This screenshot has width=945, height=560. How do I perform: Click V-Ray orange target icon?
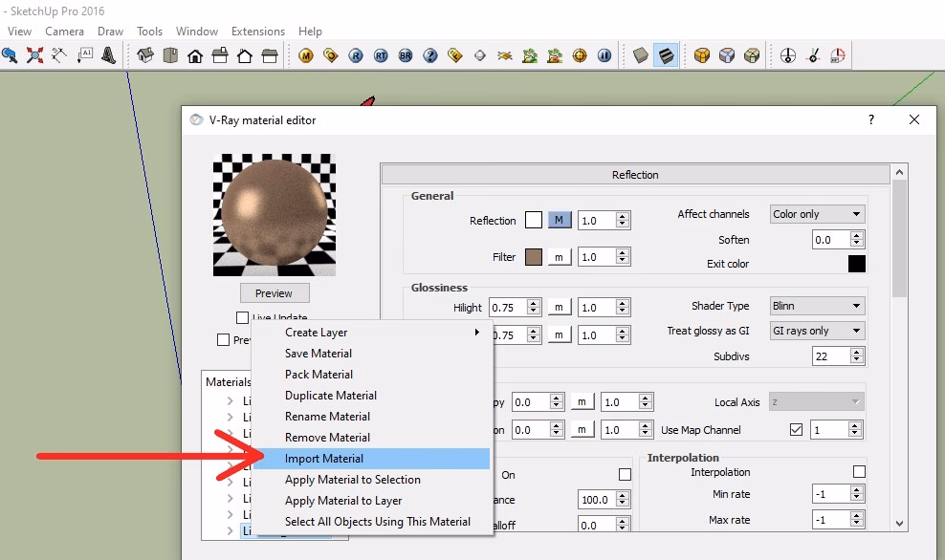pos(580,56)
